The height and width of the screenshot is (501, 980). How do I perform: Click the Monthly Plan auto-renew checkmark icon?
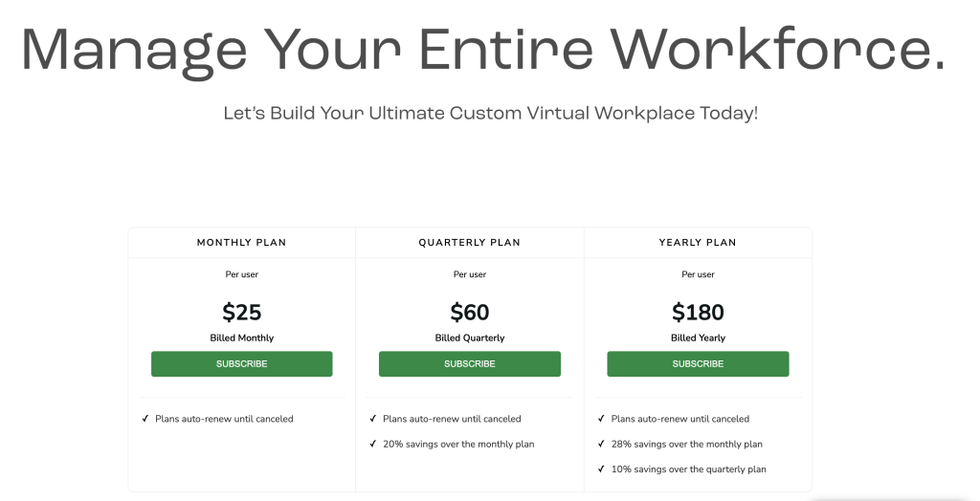click(x=145, y=419)
